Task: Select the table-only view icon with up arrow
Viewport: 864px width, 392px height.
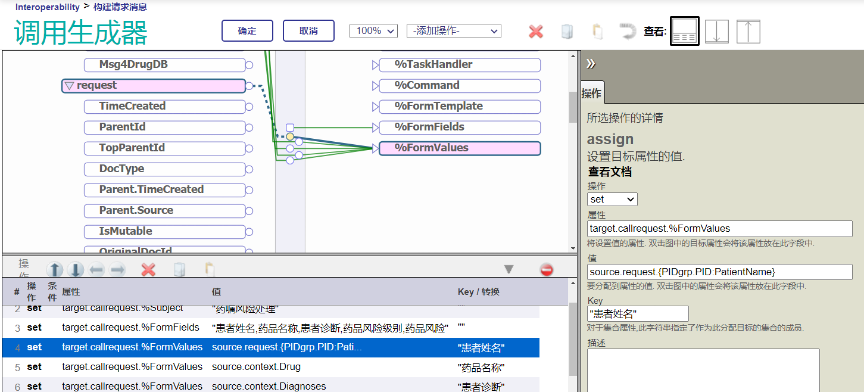Action: pyautogui.click(x=748, y=32)
